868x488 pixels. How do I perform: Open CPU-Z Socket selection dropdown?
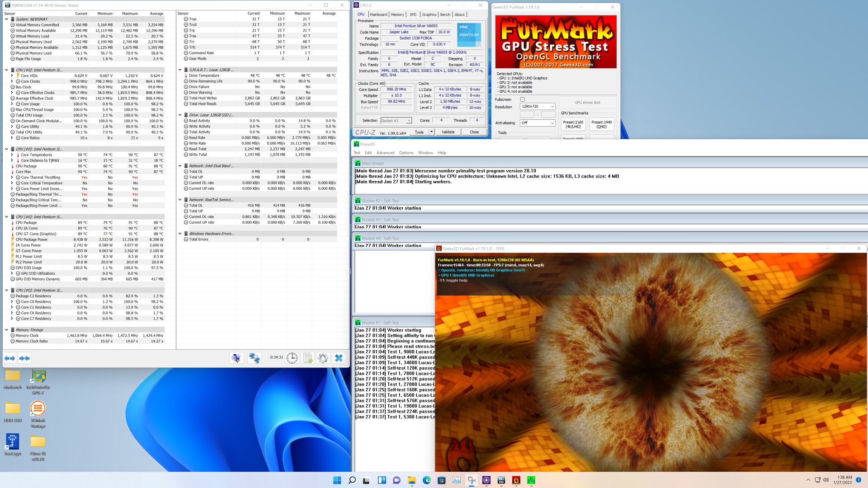[x=396, y=121]
